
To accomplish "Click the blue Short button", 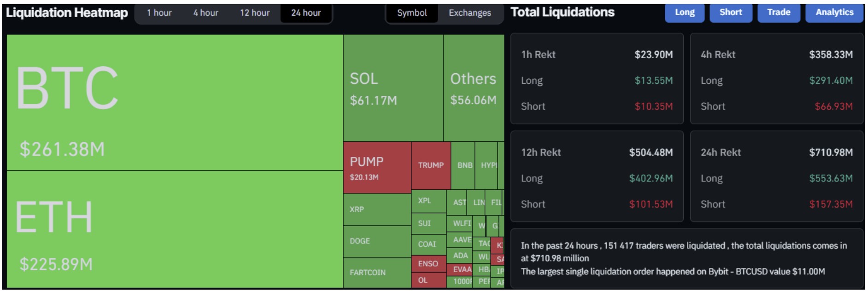I will [730, 12].
